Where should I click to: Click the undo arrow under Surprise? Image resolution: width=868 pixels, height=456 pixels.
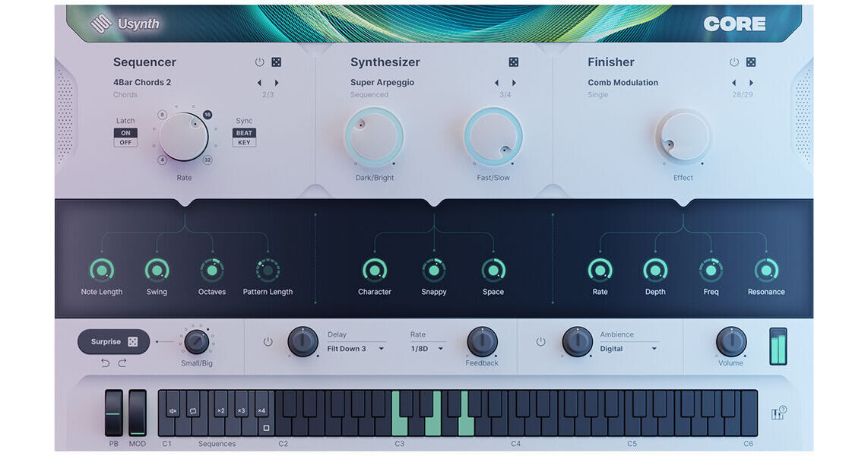point(106,363)
